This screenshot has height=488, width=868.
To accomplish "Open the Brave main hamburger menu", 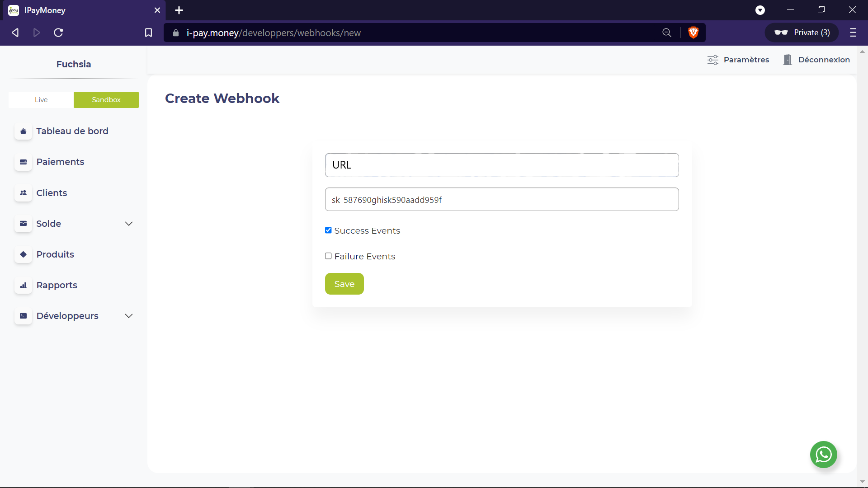I will (x=853, y=33).
